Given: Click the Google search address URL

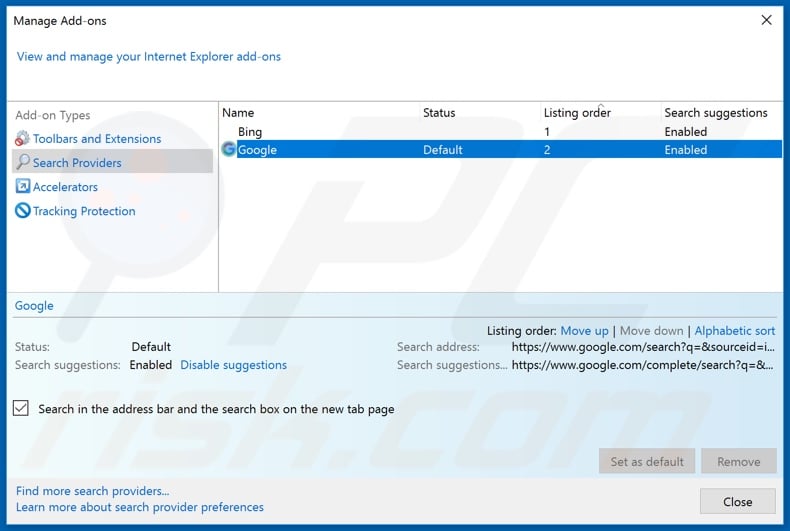Looking at the screenshot, I should pos(643,347).
